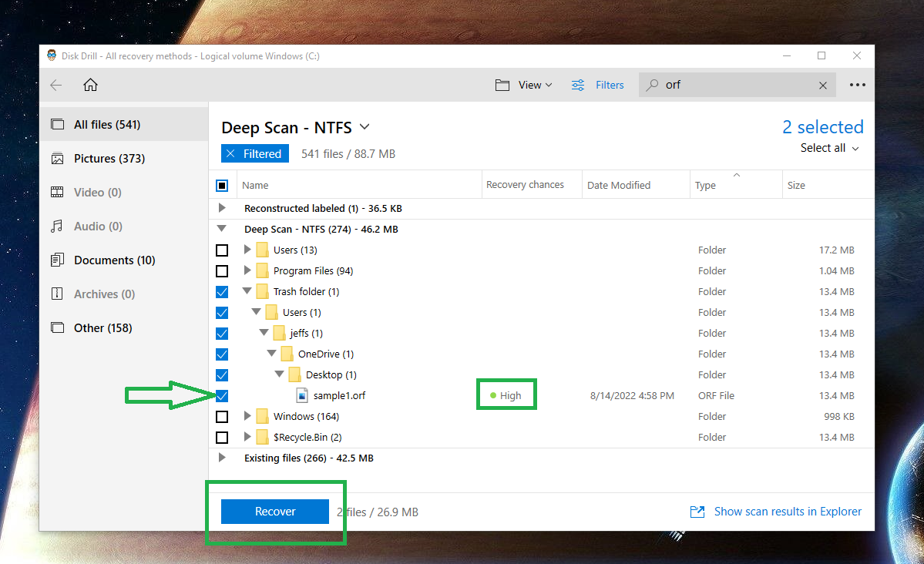Clear the search text with X
The width and height of the screenshot is (924, 564).
tap(822, 86)
